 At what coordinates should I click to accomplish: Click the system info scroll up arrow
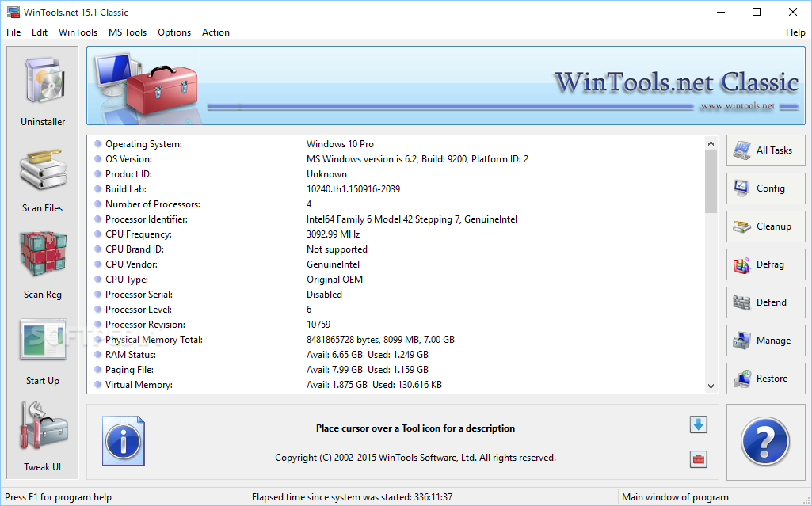pos(711,143)
